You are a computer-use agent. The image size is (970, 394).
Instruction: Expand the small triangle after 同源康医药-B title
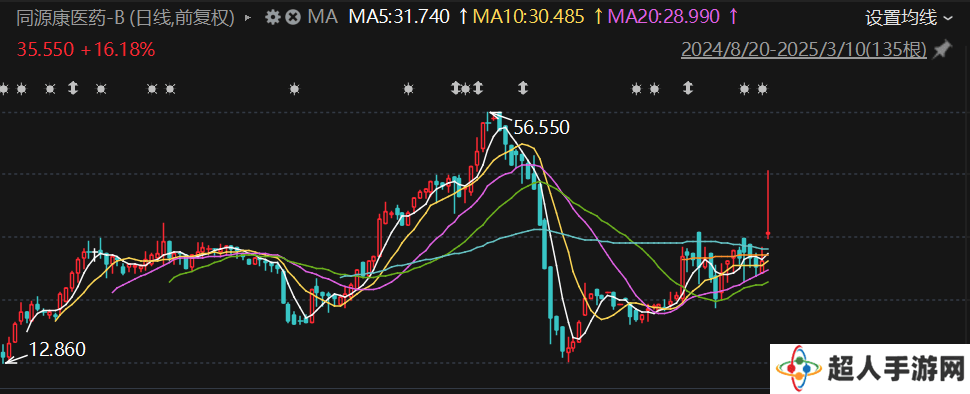[248, 18]
